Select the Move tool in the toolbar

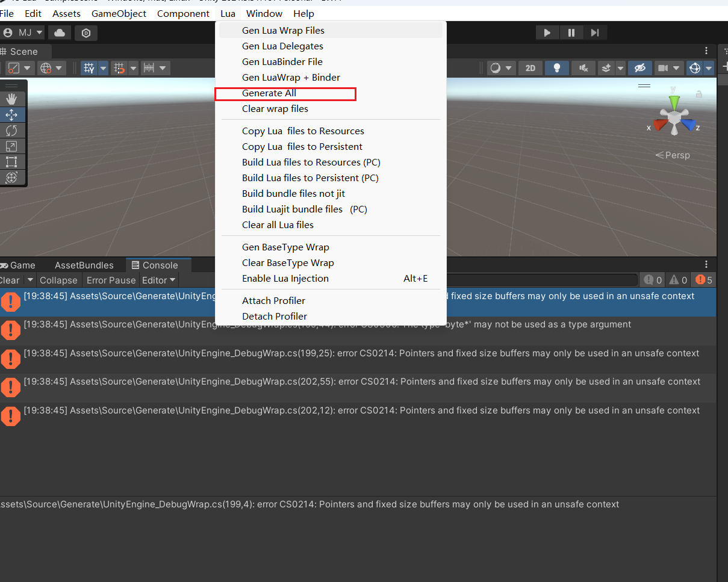pyautogui.click(x=13, y=114)
